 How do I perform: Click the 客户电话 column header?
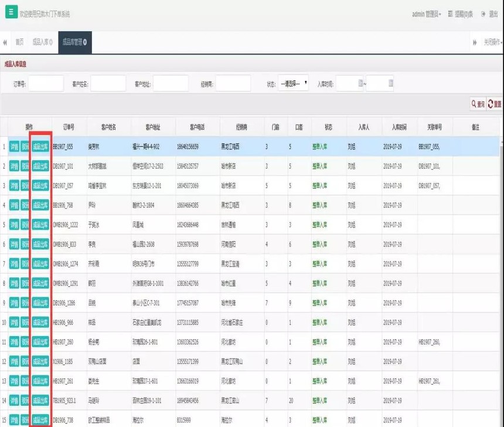(197, 127)
